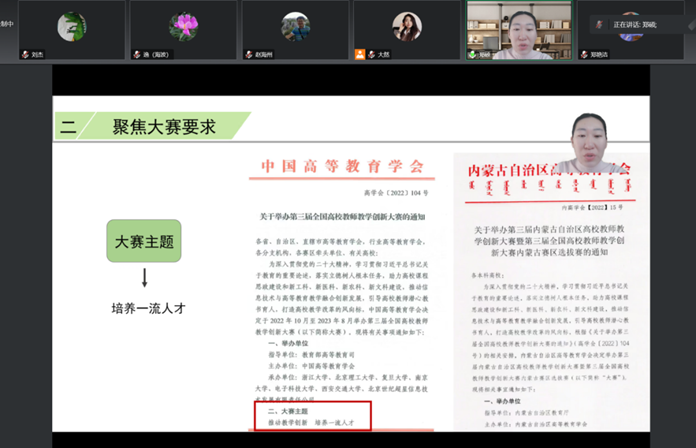
Task: Click muted mic icon on rightmost participant tile
Action: click(584, 55)
